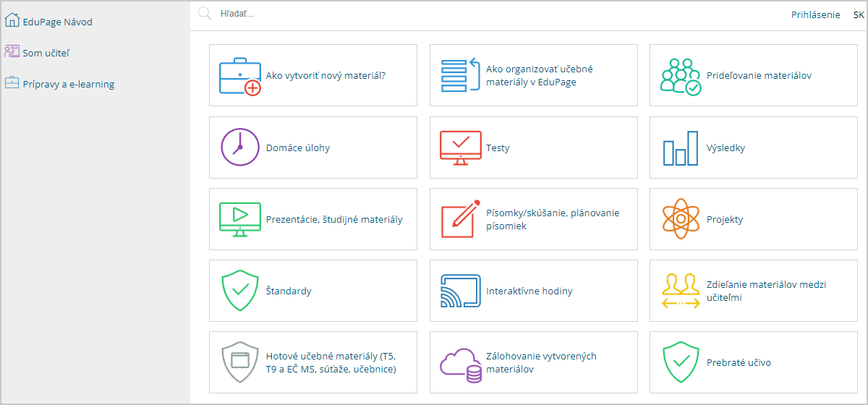Open Prezentácie, študijné materiály tile
Screen dimensions: 868x405
tap(313, 219)
